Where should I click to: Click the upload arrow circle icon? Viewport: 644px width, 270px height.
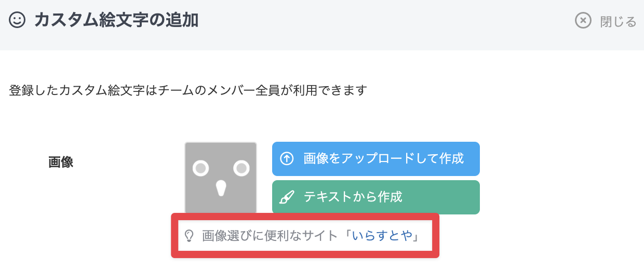287,158
